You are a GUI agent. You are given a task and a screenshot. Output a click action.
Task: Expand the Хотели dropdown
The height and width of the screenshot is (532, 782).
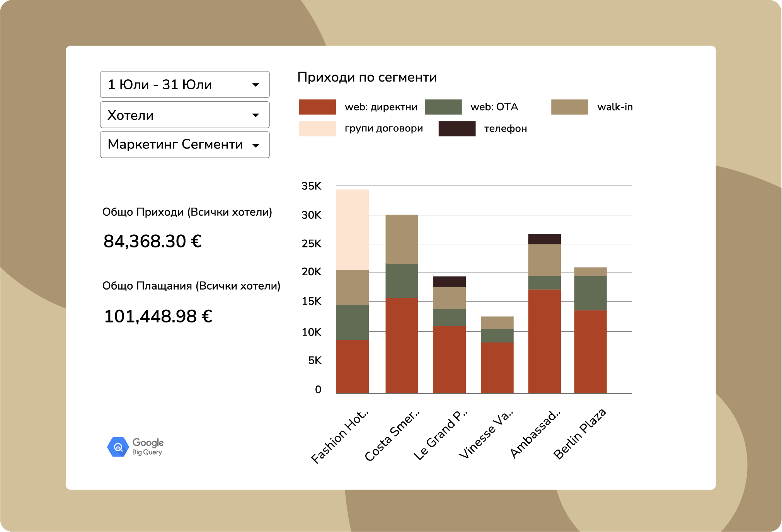pyautogui.click(x=185, y=115)
